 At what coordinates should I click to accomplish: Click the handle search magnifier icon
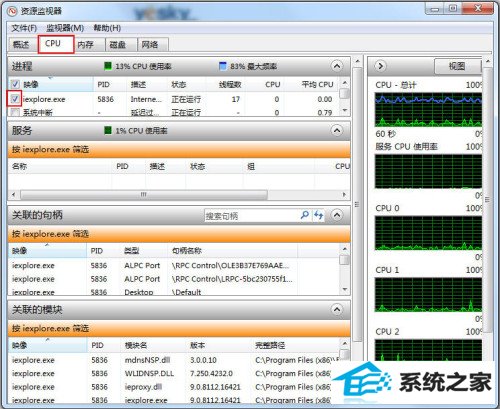coord(304,215)
